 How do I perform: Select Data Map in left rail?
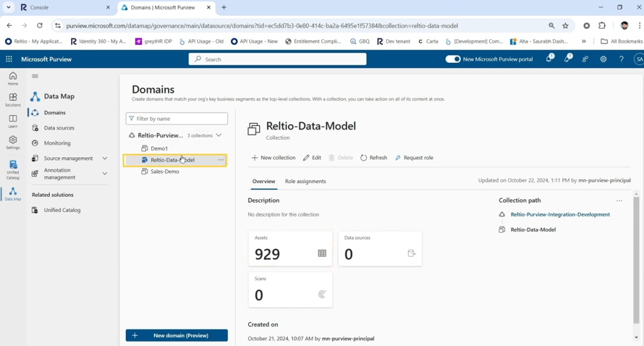(13, 194)
